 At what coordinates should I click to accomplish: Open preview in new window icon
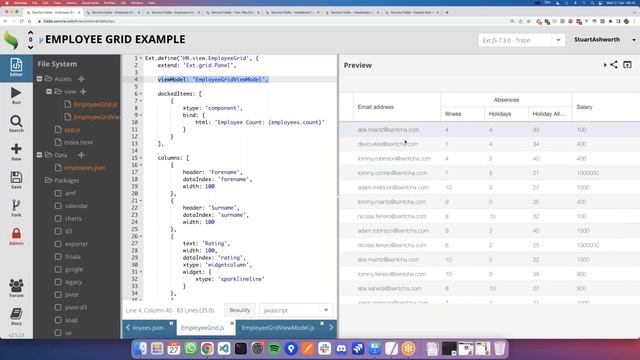(x=627, y=65)
